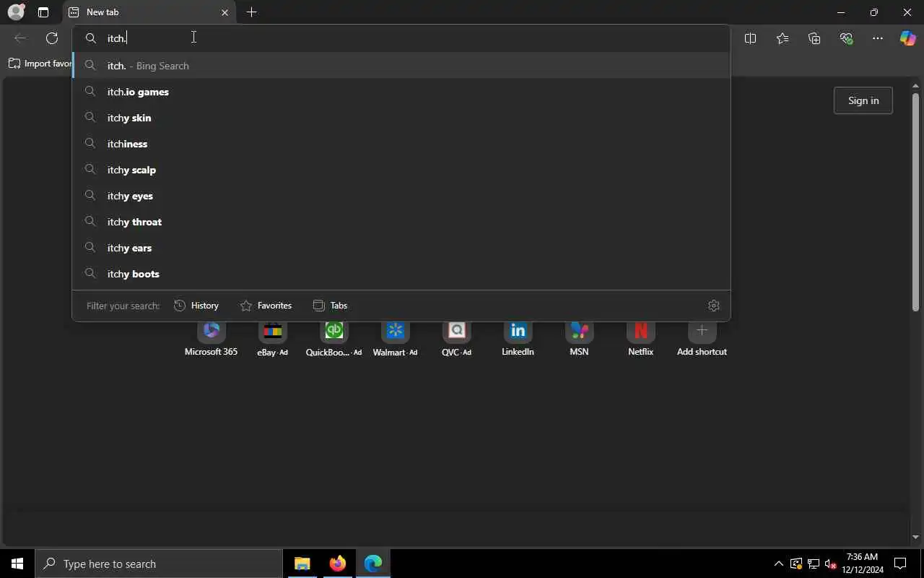Open the LinkedIn shortcut
Screen dimensions: 924x578
pyautogui.click(x=518, y=338)
